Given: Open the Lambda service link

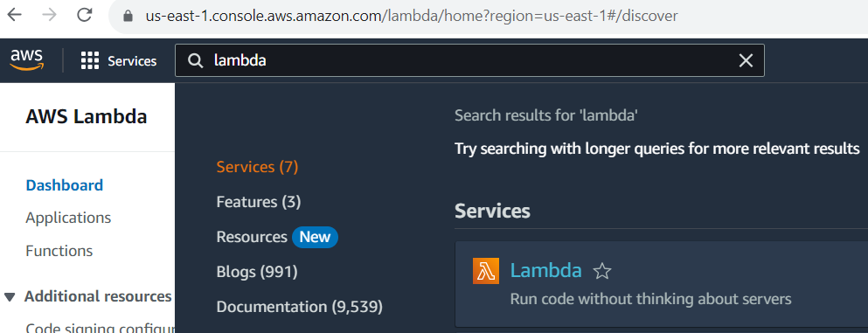Looking at the screenshot, I should 545,270.
